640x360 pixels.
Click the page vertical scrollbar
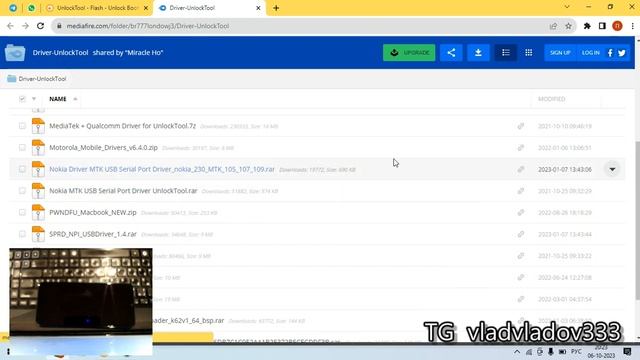pyautogui.click(x=638, y=220)
